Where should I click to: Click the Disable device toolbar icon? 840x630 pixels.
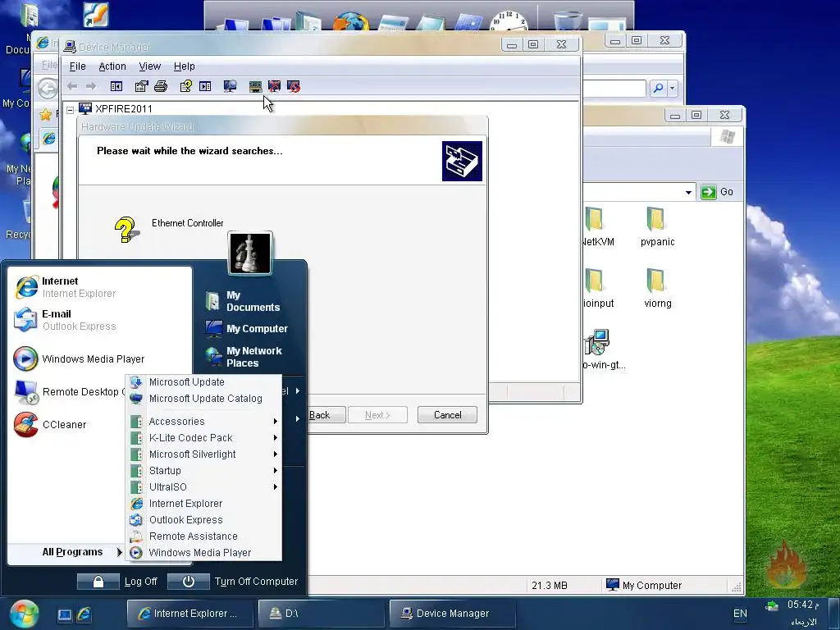pos(294,86)
